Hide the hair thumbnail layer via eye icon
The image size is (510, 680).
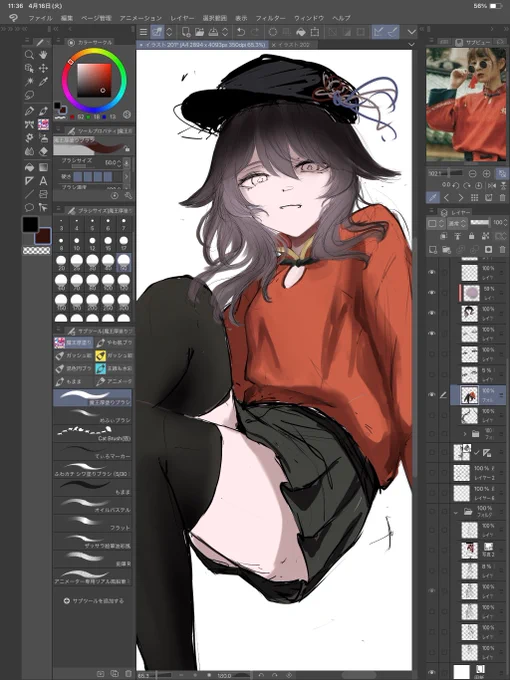[x=432, y=313]
